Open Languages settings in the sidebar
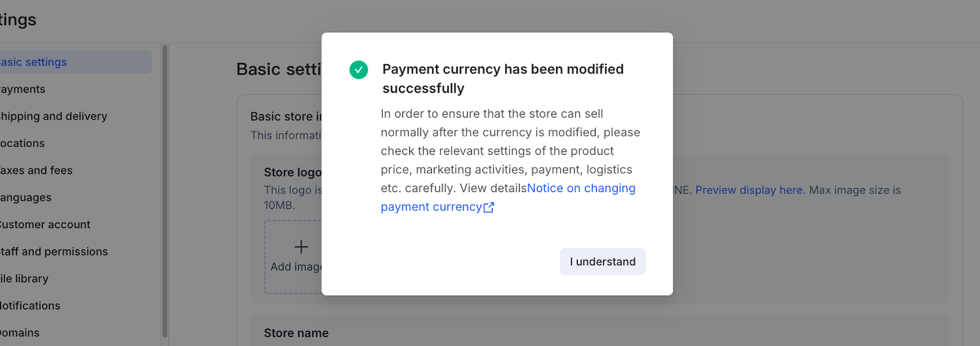The width and height of the screenshot is (980, 346). coord(27,198)
